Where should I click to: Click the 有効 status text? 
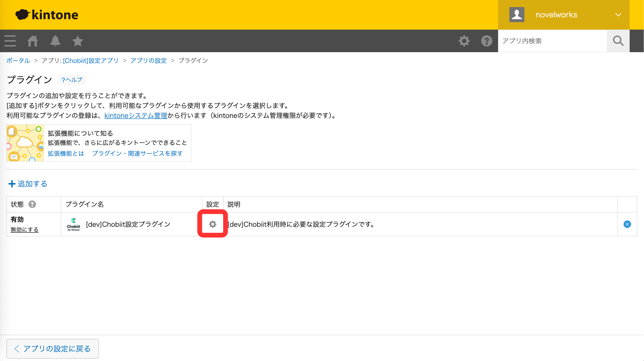(x=17, y=220)
